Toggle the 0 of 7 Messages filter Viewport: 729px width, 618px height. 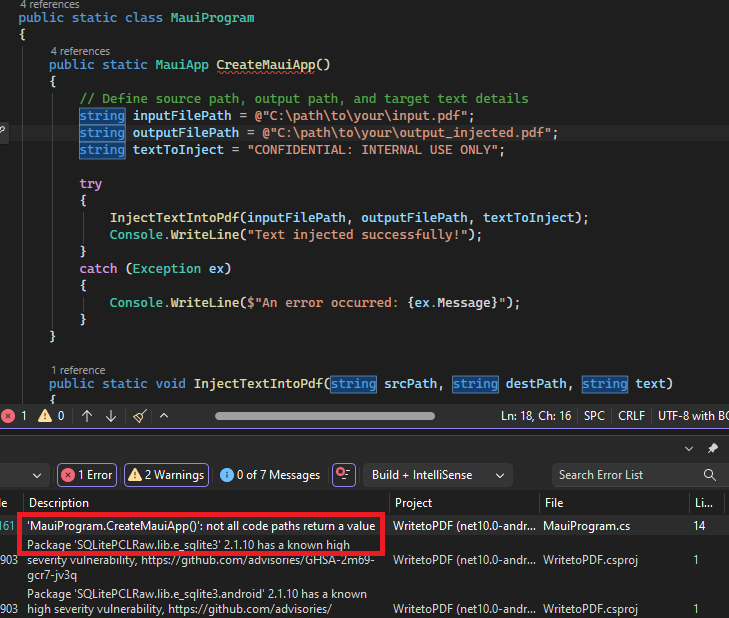[x=270, y=475]
